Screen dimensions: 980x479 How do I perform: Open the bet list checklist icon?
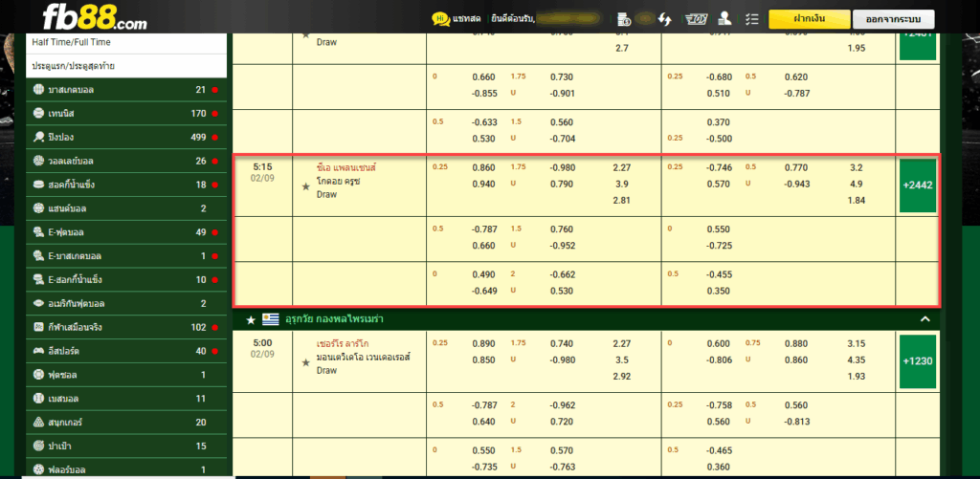752,19
